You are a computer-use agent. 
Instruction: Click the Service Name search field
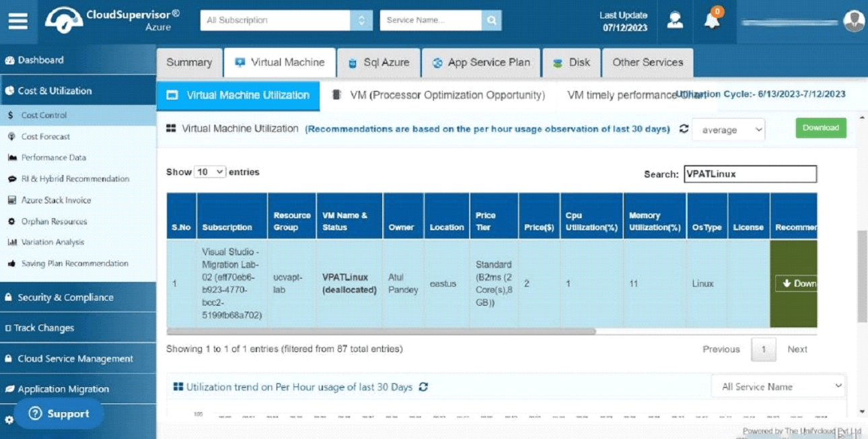[x=431, y=20]
